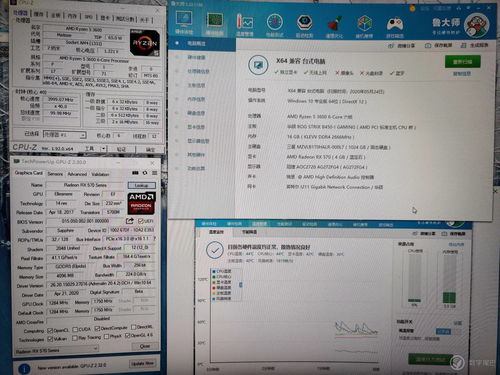Toggle the OpenCL checkbox

point(50,330)
